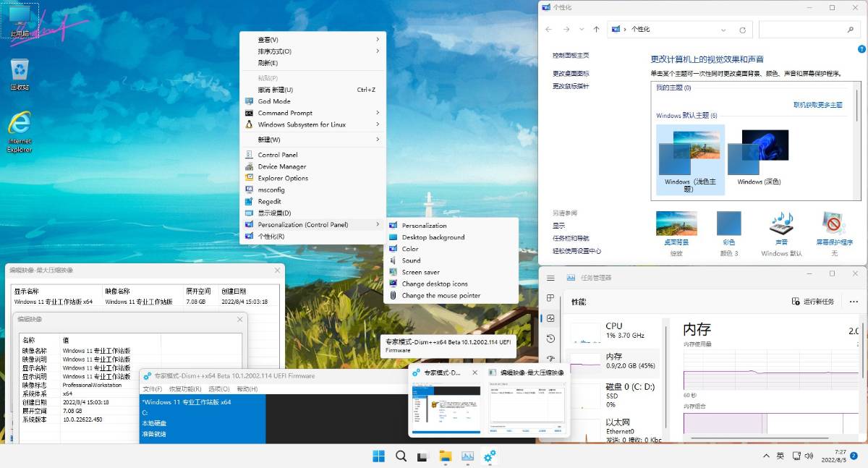Open the Recycle Bin desktop icon

pyautogui.click(x=20, y=75)
